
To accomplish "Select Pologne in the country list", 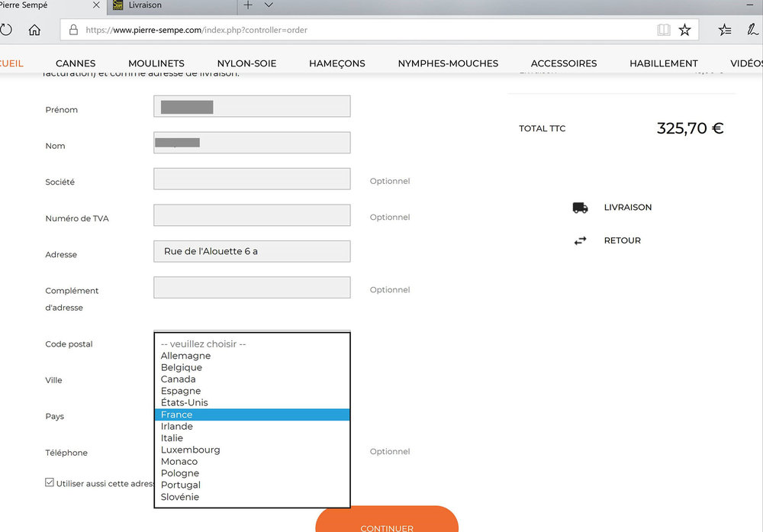I will [252, 473].
